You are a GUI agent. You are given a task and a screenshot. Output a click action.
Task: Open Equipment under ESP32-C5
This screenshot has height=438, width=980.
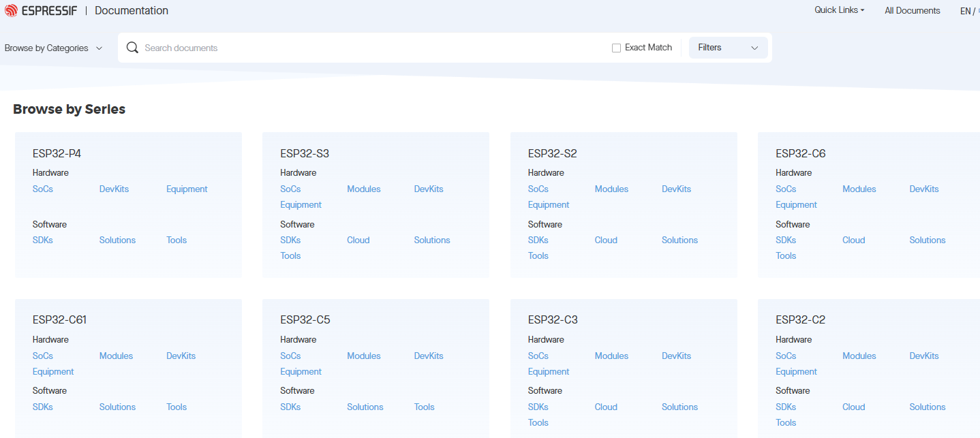[301, 371]
